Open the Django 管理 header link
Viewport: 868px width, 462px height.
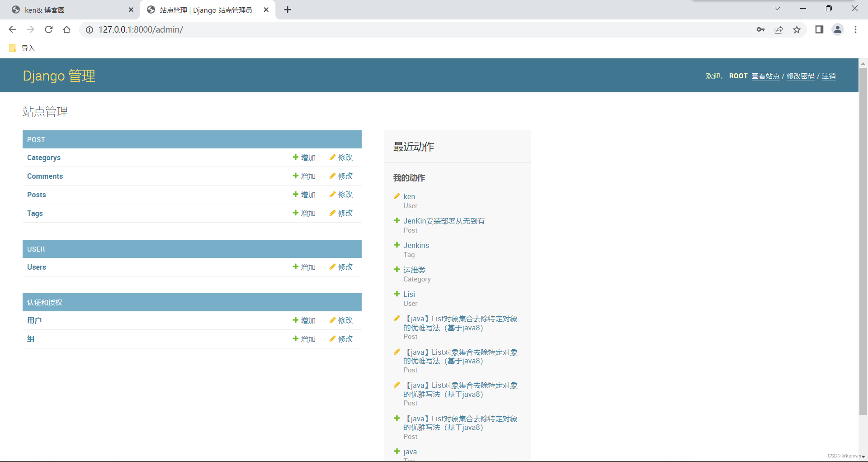pyautogui.click(x=59, y=76)
